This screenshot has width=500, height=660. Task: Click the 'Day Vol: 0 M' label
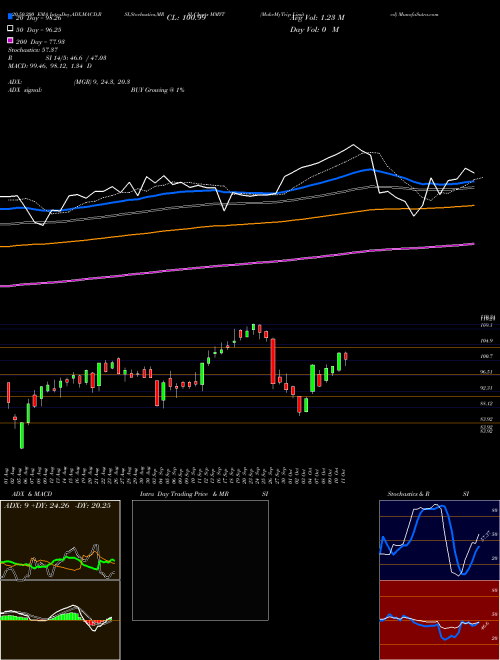click(x=314, y=29)
